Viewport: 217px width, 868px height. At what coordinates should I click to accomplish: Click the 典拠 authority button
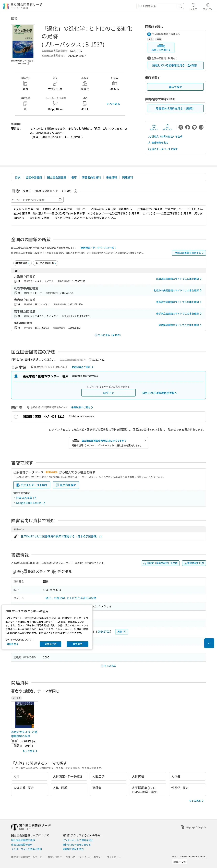122,632
